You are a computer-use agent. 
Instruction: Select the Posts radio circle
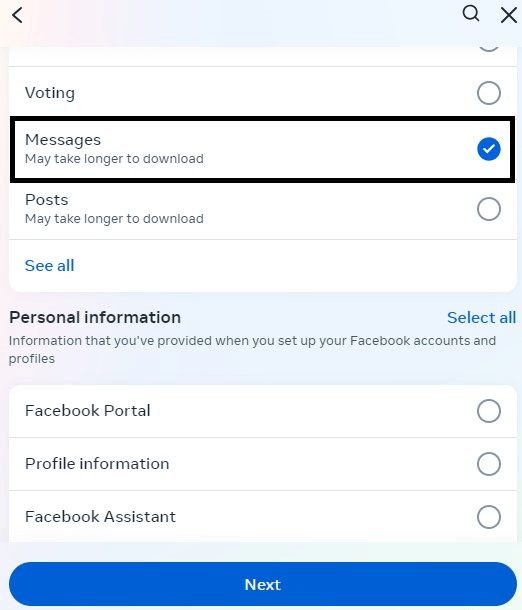pos(489,209)
